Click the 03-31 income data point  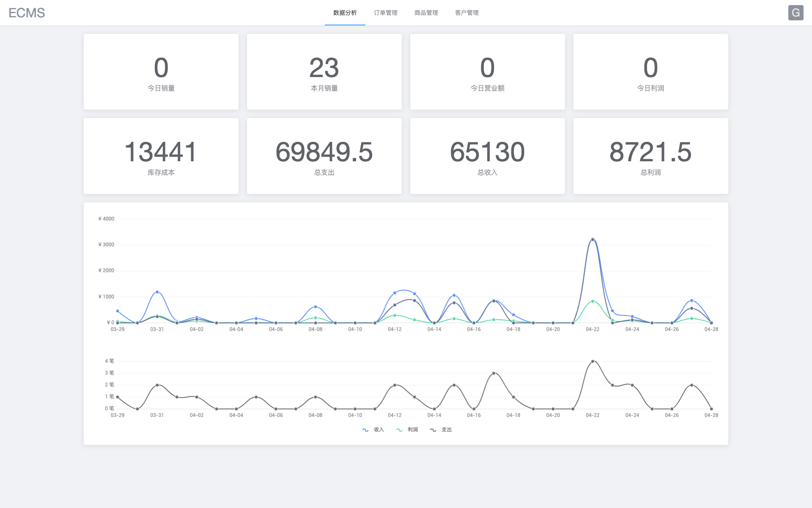(x=157, y=292)
